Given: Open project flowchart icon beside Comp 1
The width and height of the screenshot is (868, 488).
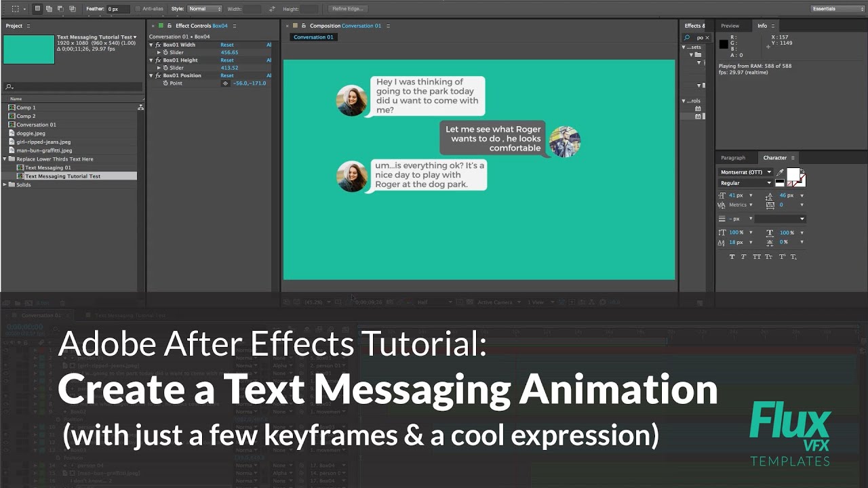Looking at the screenshot, I should [x=140, y=107].
